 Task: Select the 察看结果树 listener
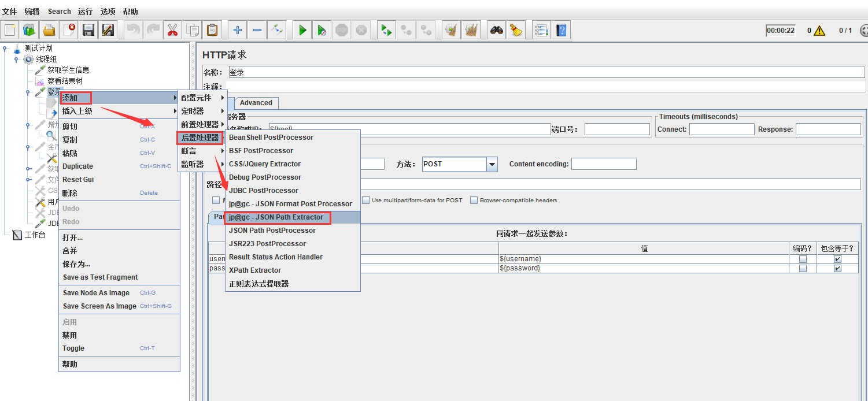(65, 81)
